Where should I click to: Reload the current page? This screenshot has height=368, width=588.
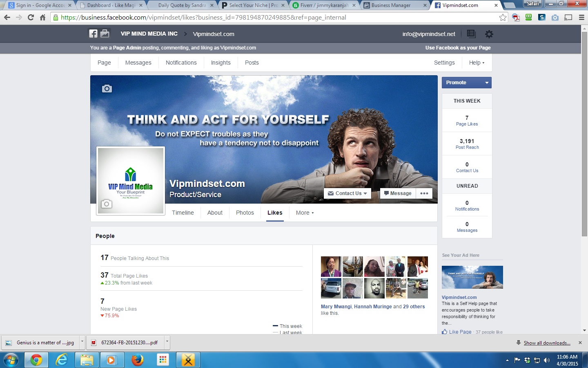[x=31, y=17]
